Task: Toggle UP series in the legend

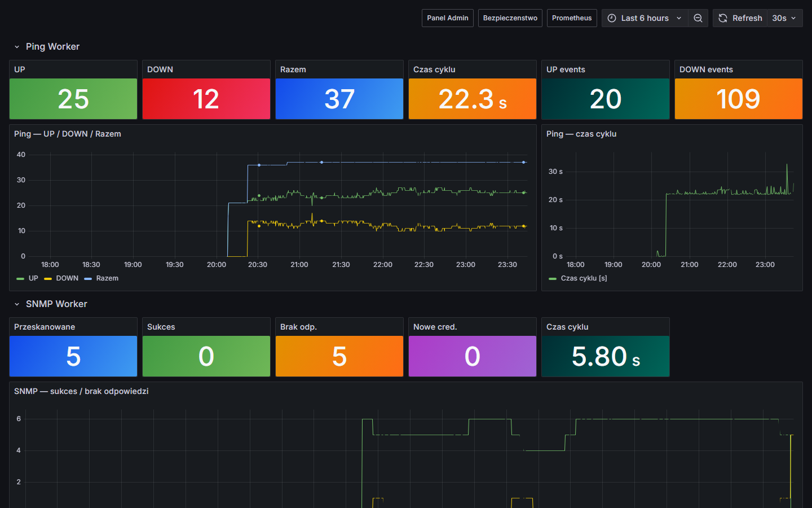Action: 33,278
